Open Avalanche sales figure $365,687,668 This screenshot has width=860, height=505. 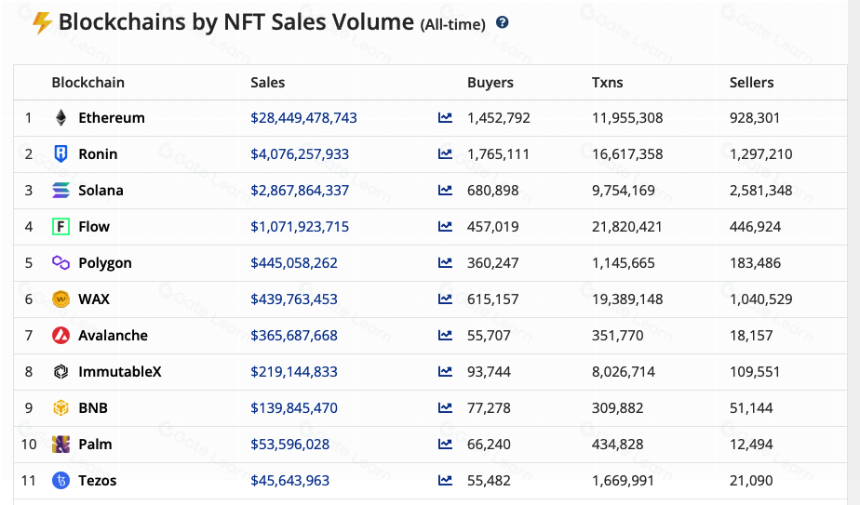(294, 335)
